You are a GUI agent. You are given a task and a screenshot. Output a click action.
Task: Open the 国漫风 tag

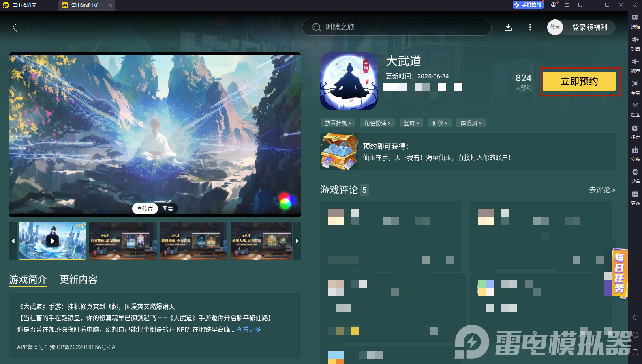471,123
